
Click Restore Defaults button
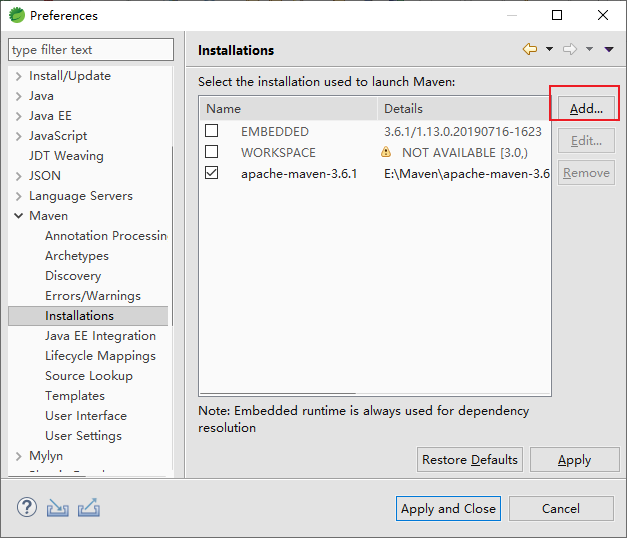pos(470,460)
